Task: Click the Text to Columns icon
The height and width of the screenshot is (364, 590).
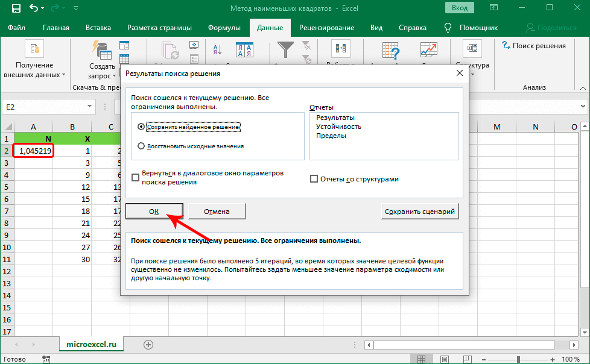Action: click(x=340, y=49)
